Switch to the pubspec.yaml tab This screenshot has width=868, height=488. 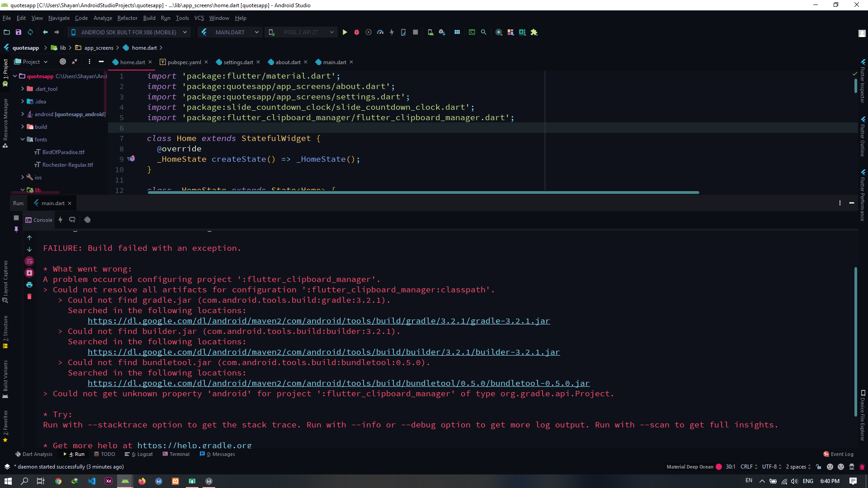[184, 62]
